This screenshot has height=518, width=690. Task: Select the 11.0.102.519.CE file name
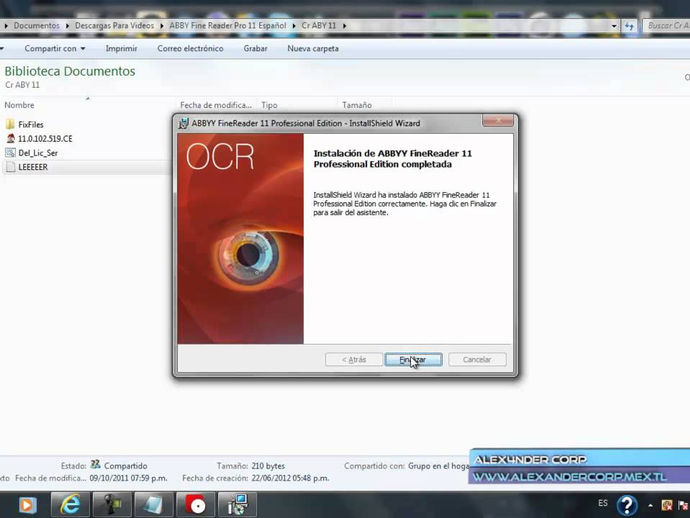click(x=45, y=139)
